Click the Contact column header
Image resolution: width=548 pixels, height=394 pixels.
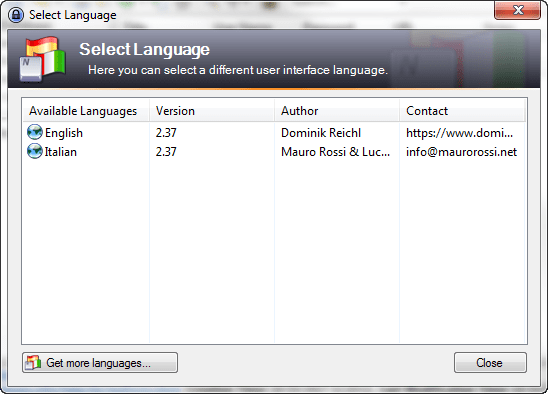[x=462, y=111]
